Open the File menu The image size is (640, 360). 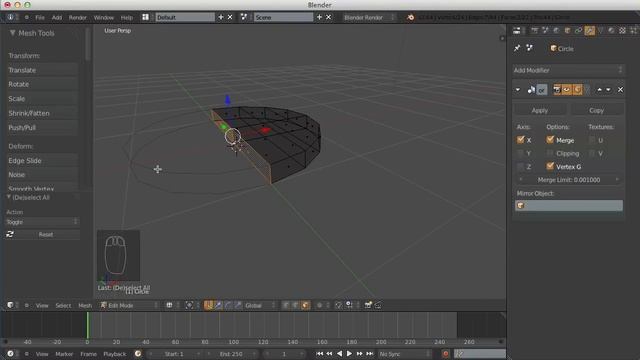point(40,18)
